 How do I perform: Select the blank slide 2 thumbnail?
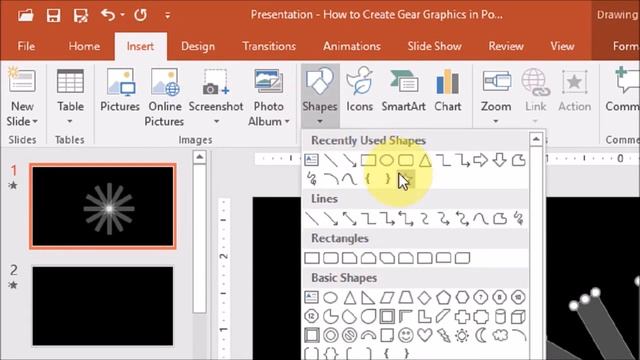tap(103, 306)
